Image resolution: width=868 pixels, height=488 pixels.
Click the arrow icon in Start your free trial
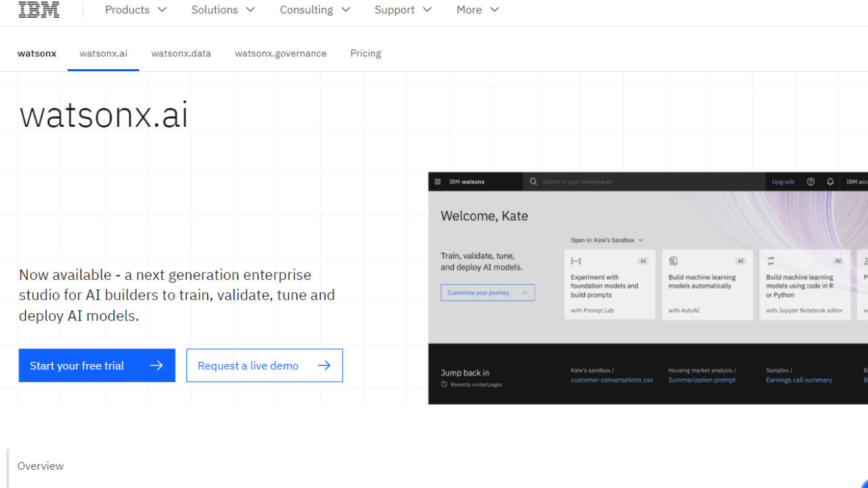point(157,365)
